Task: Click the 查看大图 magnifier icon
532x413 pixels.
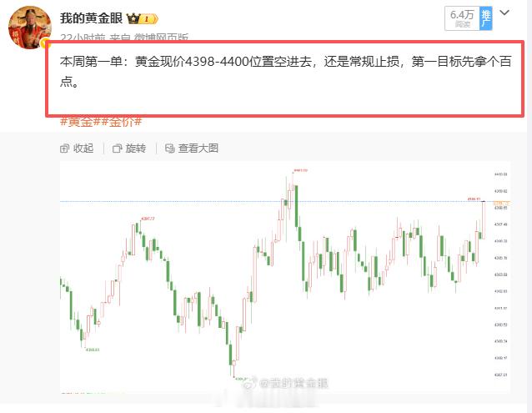Action: (169, 149)
